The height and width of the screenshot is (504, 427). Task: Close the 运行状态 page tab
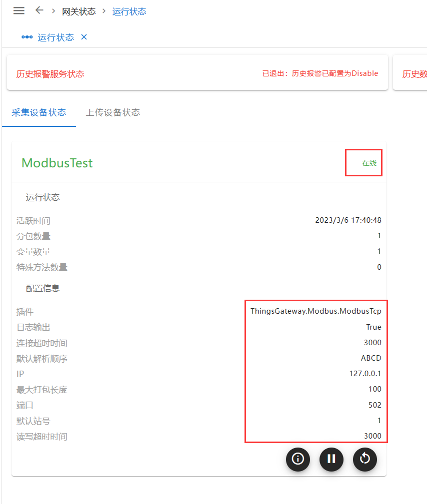click(84, 37)
